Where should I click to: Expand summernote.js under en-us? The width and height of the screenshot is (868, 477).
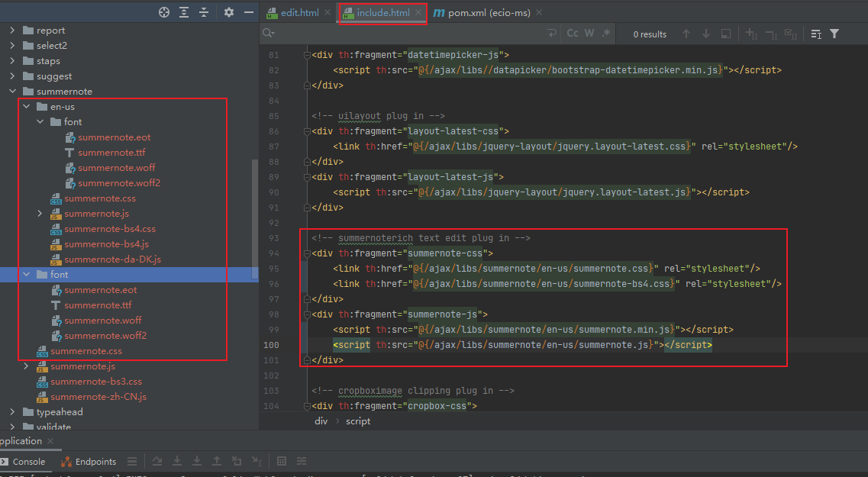tap(40, 213)
